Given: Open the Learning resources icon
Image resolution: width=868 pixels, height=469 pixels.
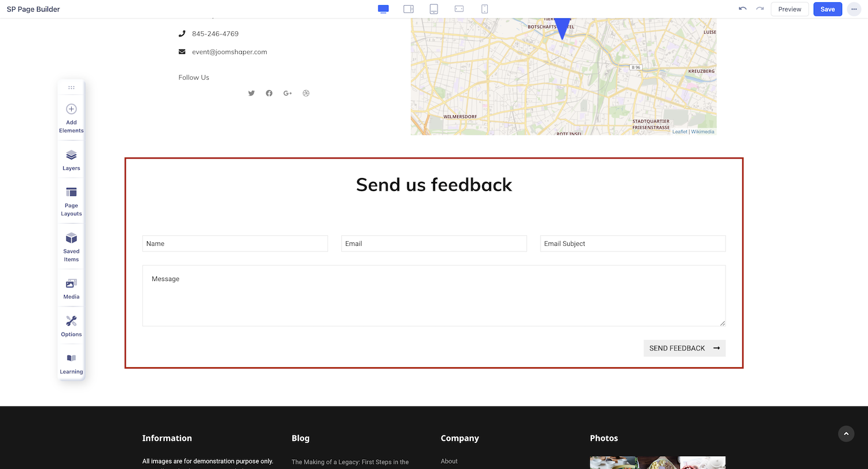Looking at the screenshot, I should pos(71,363).
